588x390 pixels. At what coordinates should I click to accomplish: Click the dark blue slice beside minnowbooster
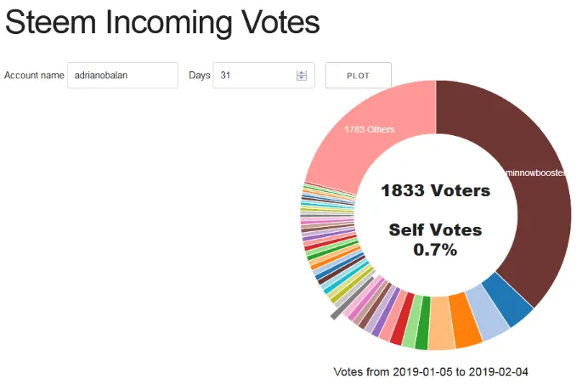(x=506, y=300)
